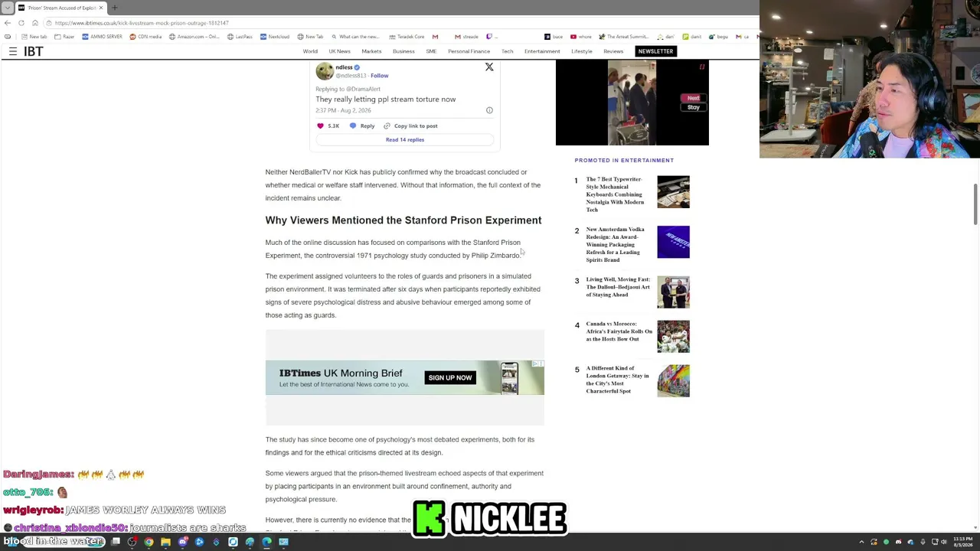This screenshot has width=980, height=551.
Task: Read 14 replies on the post
Action: tap(405, 139)
